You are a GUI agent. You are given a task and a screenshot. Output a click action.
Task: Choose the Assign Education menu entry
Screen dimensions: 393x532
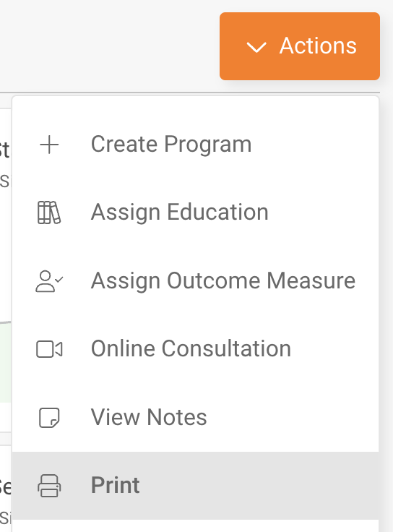[x=195, y=213]
